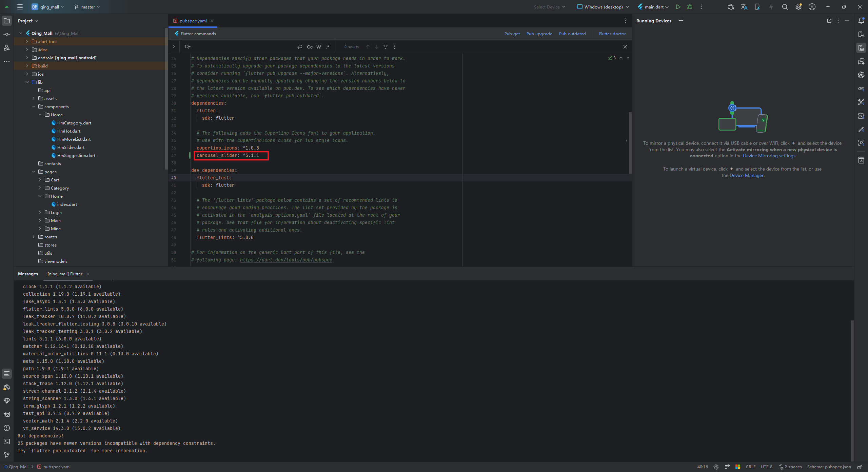
Task: Click the Search Everywhere magnifier icon
Action: (785, 7)
